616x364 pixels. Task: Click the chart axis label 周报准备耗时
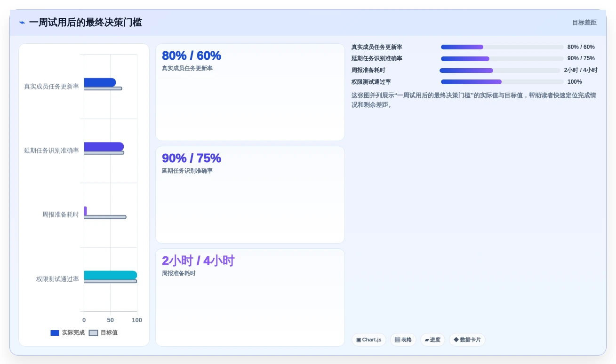pos(61,215)
